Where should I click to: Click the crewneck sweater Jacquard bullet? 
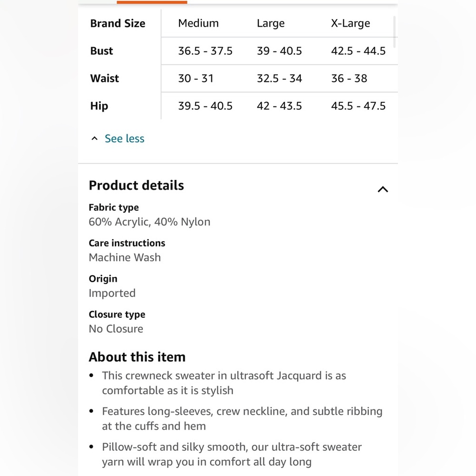coord(224,383)
